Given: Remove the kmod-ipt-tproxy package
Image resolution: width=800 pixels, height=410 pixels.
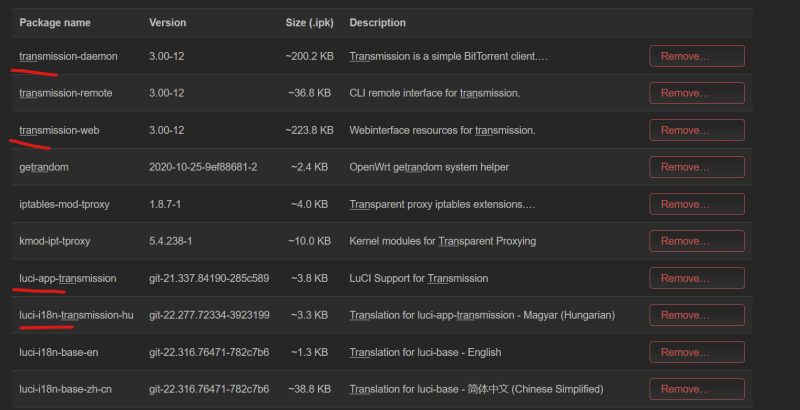Looking at the screenshot, I should point(696,241).
